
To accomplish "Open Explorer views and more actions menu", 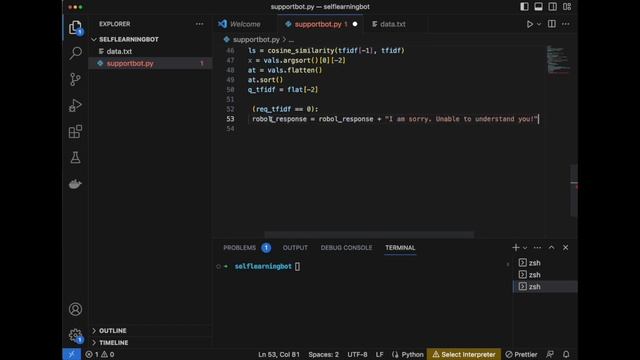I will pos(200,24).
